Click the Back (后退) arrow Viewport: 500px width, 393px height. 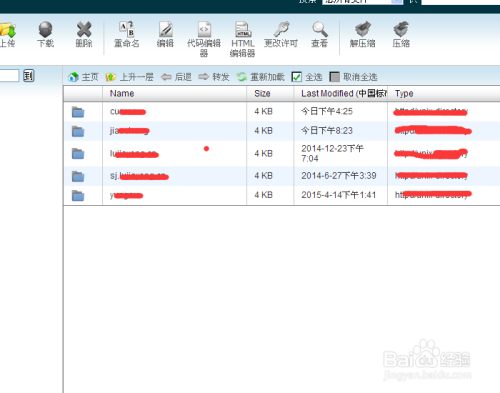coord(176,77)
